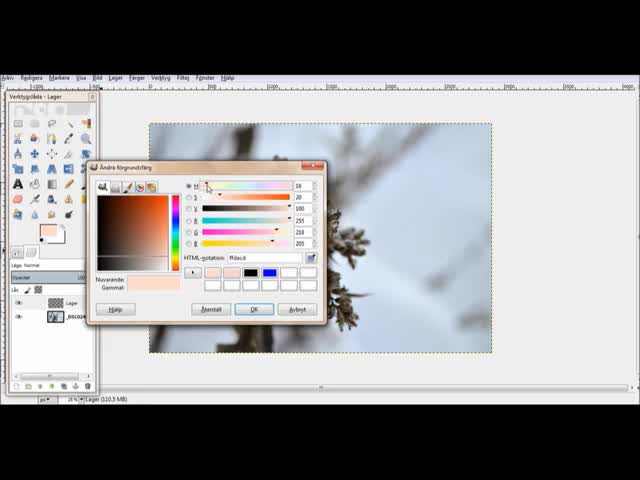Viewport: 640px width, 480px height.
Task: Switch to the Watercolor brush selector tab
Action: click(x=128, y=187)
